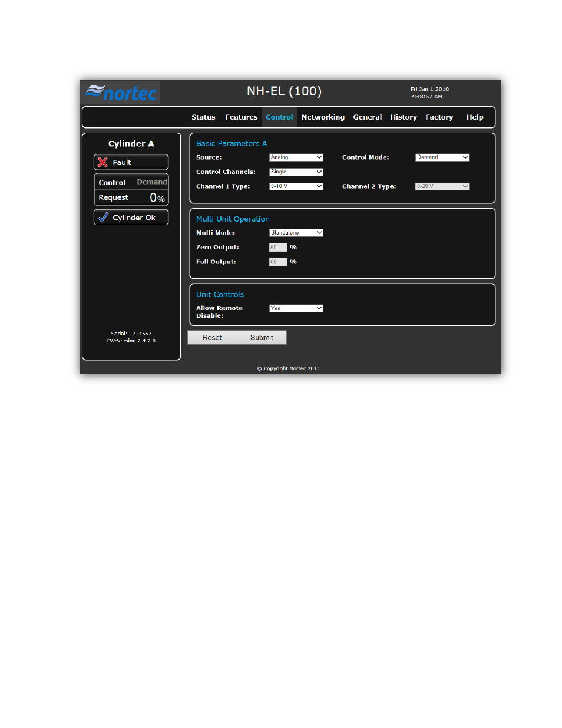Click the FW:Version 2.4.2.0 text
Viewport: 562px width, 728px height.
[x=131, y=341]
